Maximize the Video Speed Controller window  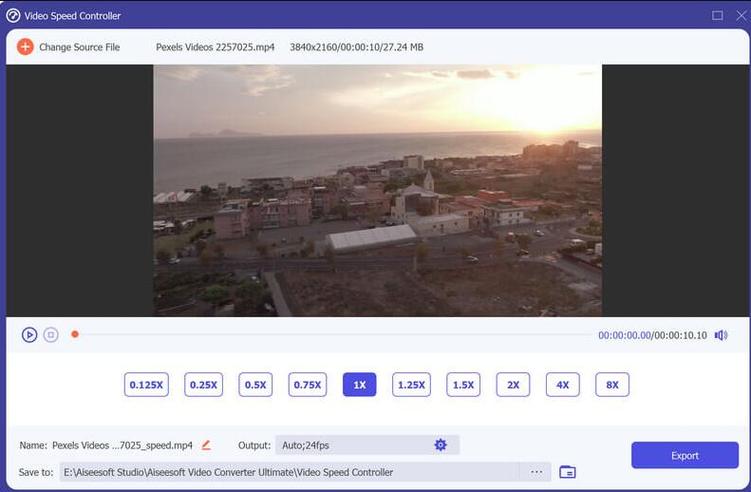tap(717, 15)
